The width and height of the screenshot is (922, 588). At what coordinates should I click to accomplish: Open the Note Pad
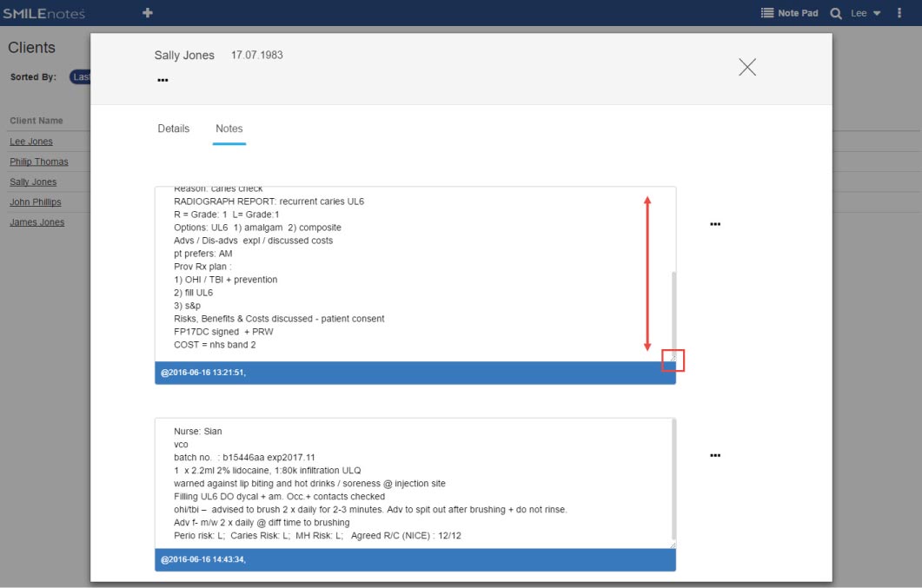[x=789, y=13]
